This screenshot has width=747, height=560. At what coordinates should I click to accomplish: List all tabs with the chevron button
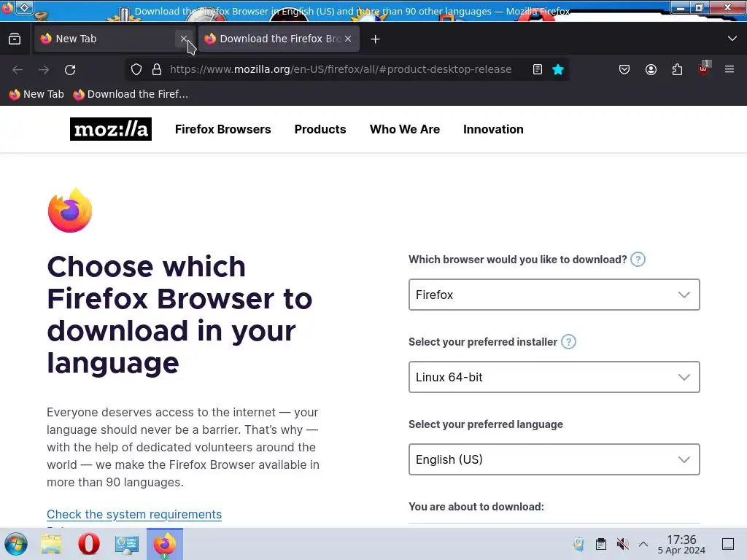pyautogui.click(x=732, y=39)
